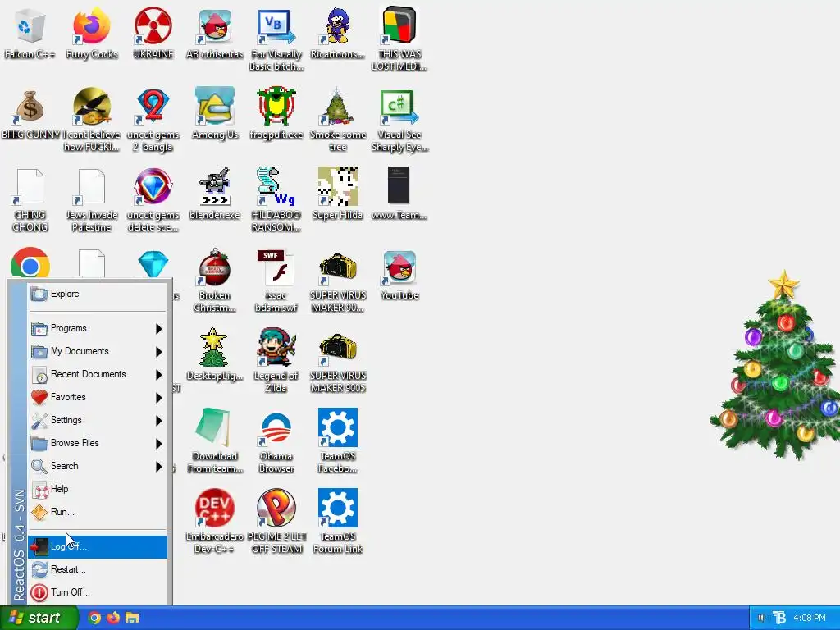Expand the My Documents submenu arrow
Image resolution: width=840 pixels, height=630 pixels.
click(158, 351)
